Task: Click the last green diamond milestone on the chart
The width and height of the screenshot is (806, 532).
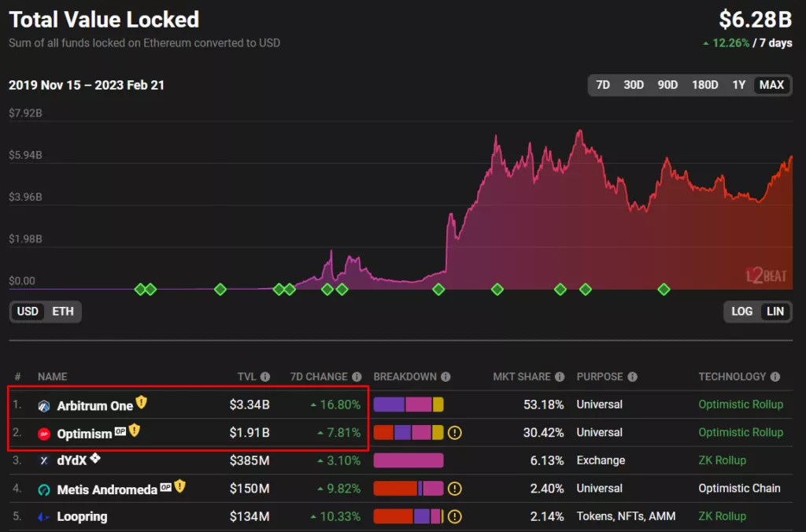Action: tap(664, 290)
